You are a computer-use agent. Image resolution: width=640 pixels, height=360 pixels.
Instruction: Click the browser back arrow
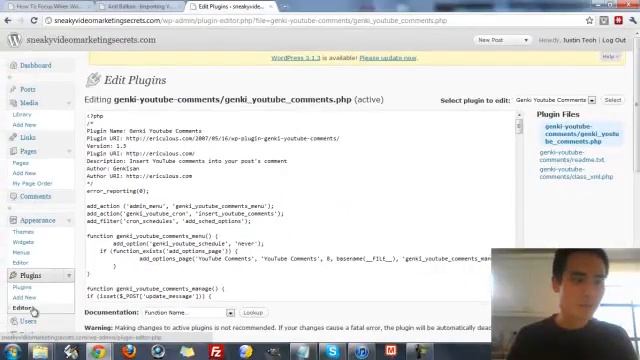pyautogui.click(x=8, y=20)
